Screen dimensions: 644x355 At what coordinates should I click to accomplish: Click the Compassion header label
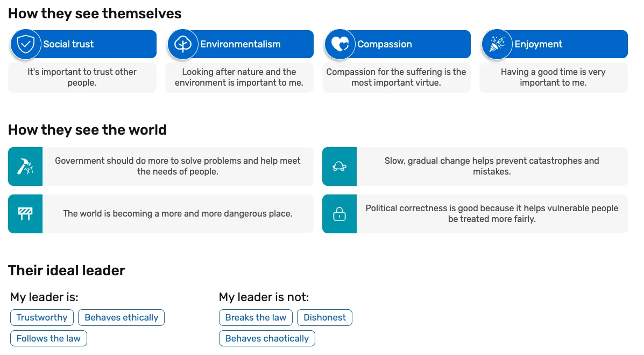point(385,44)
